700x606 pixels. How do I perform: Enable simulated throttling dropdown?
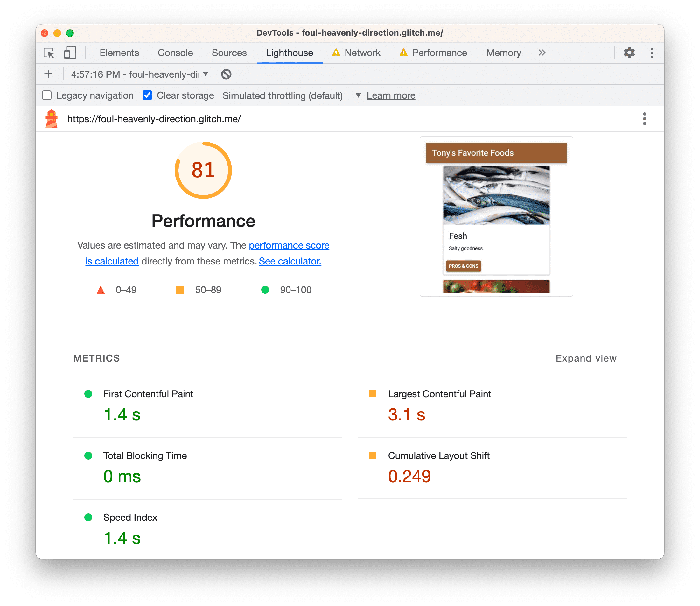coord(357,95)
